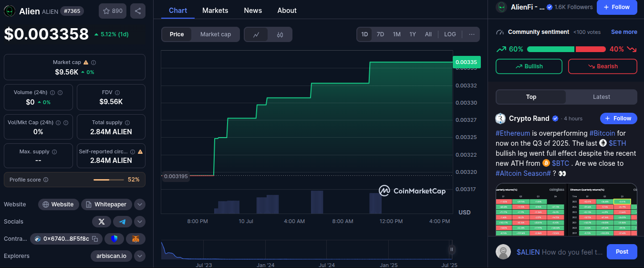Screen dimensions: 644x268
Task: Click Total supply info icon
Action: pos(128,123)
